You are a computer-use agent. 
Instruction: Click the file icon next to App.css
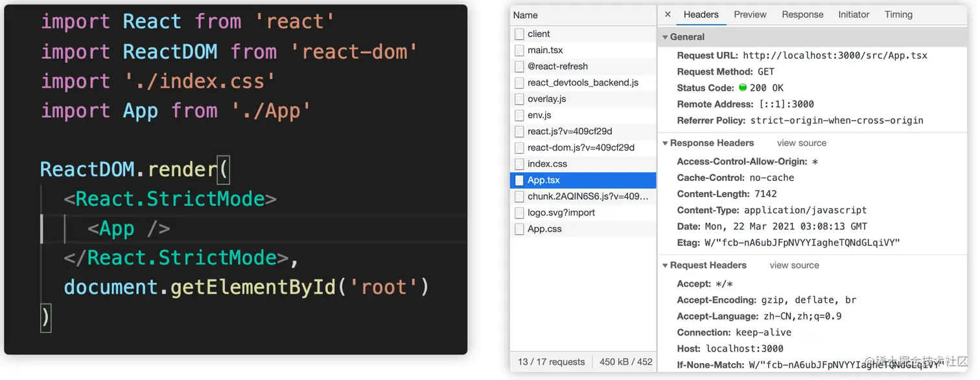pos(519,229)
